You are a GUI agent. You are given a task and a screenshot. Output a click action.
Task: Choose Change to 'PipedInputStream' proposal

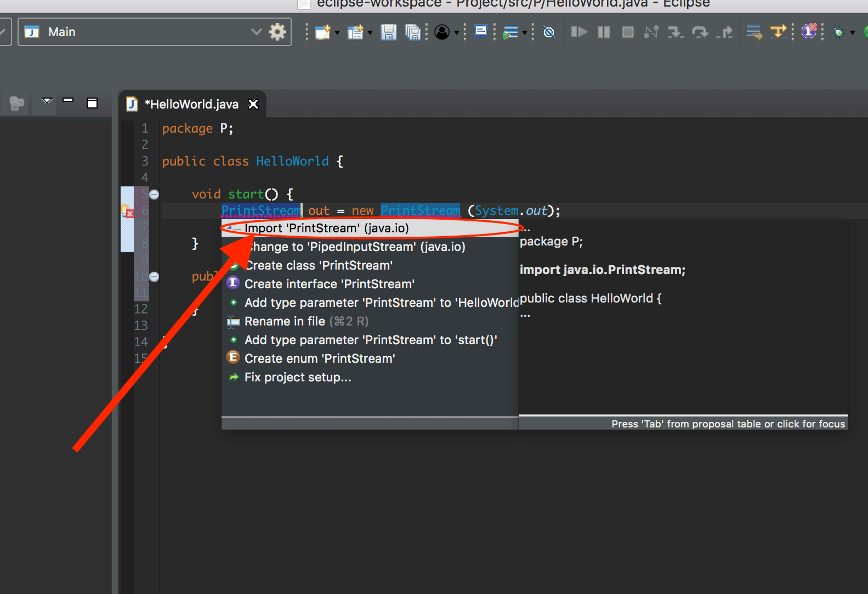(x=370, y=247)
